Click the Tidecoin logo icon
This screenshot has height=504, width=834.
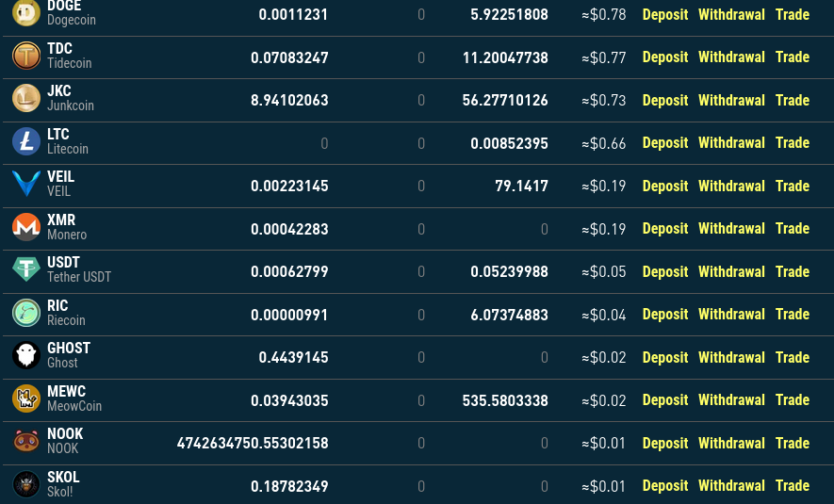tap(26, 57)
